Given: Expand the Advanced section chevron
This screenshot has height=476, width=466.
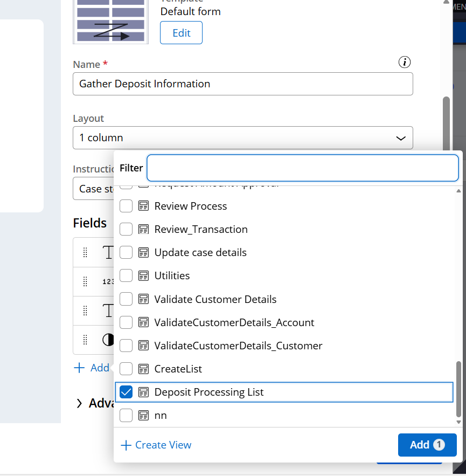Looking at the screenshot, I should 79,403.
